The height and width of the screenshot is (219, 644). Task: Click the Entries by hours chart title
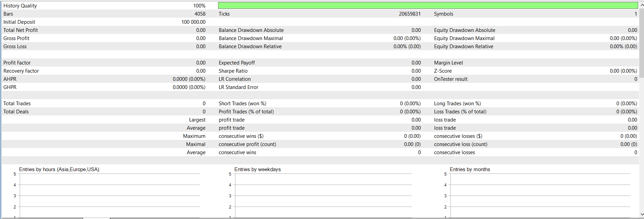click(x=59, y=169)
